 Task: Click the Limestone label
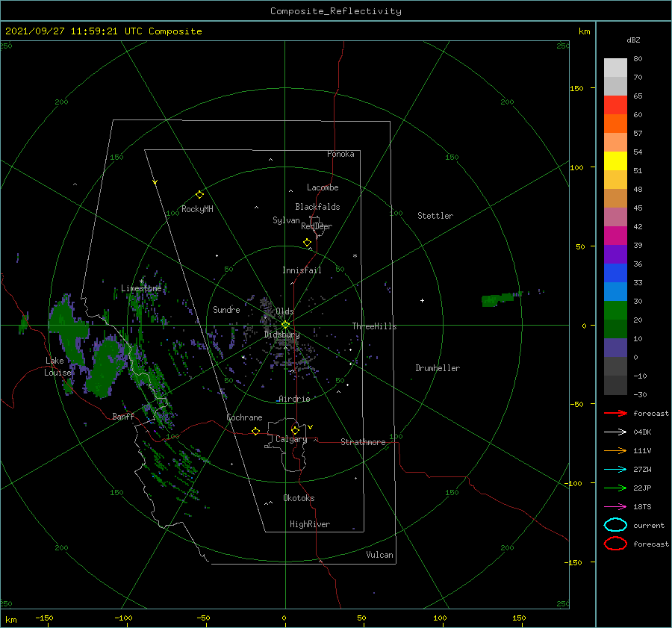(141, 288)
